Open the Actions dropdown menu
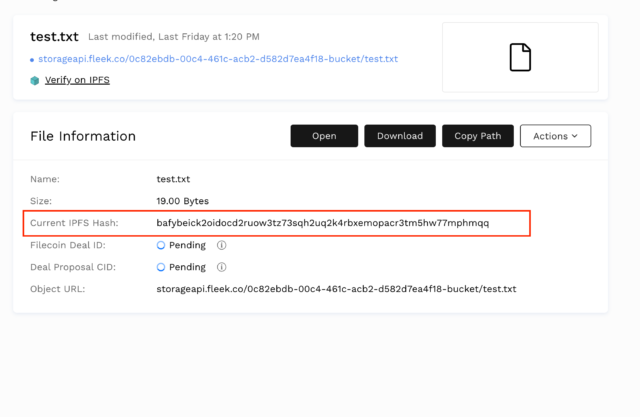Screen dimensions: 640x417 (556, 136)
